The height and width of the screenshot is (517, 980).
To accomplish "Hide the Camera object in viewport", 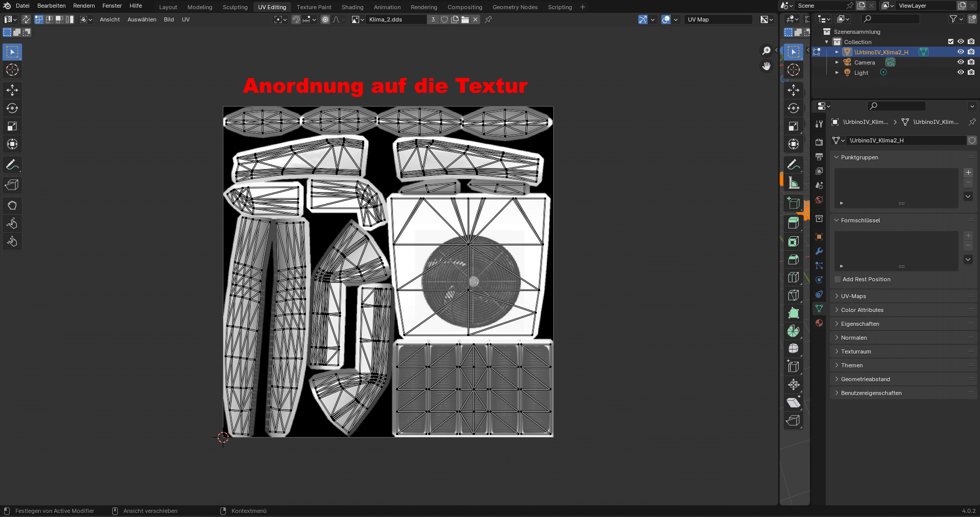I will [x=961, y=63].
